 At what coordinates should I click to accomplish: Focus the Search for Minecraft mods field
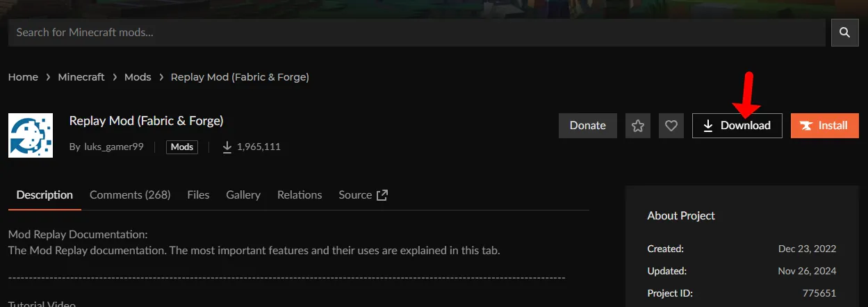[x=417, y=33]
